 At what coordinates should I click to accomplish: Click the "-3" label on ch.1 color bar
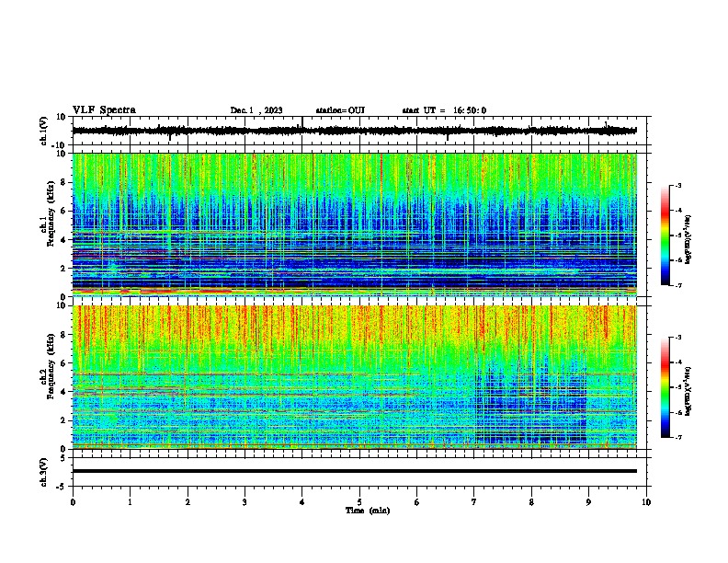[678, 185]
